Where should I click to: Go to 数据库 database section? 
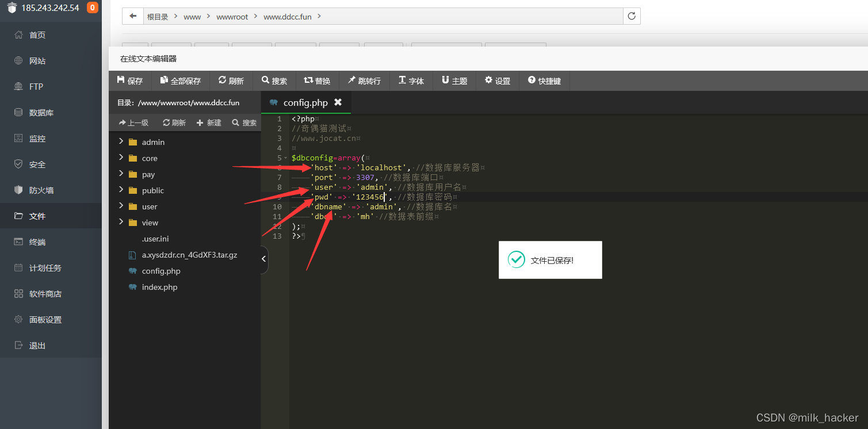click(41, 113)
